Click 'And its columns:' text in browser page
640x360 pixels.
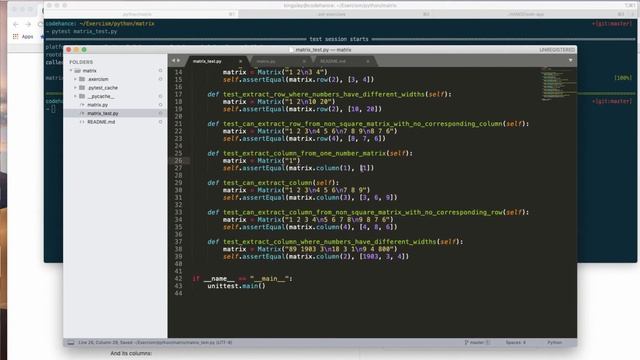[131, 353]
